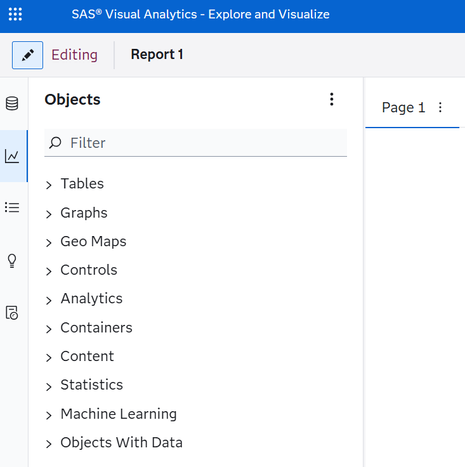Click the Report 1 title
Image resolution: width=465 pixels, height=467 pixels.
(x=157, y=54)
